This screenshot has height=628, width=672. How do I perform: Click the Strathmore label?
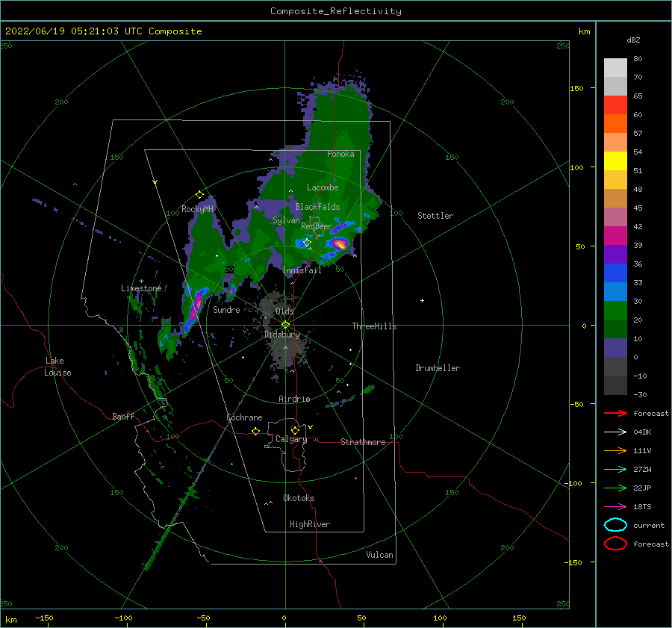coord(363,442)
